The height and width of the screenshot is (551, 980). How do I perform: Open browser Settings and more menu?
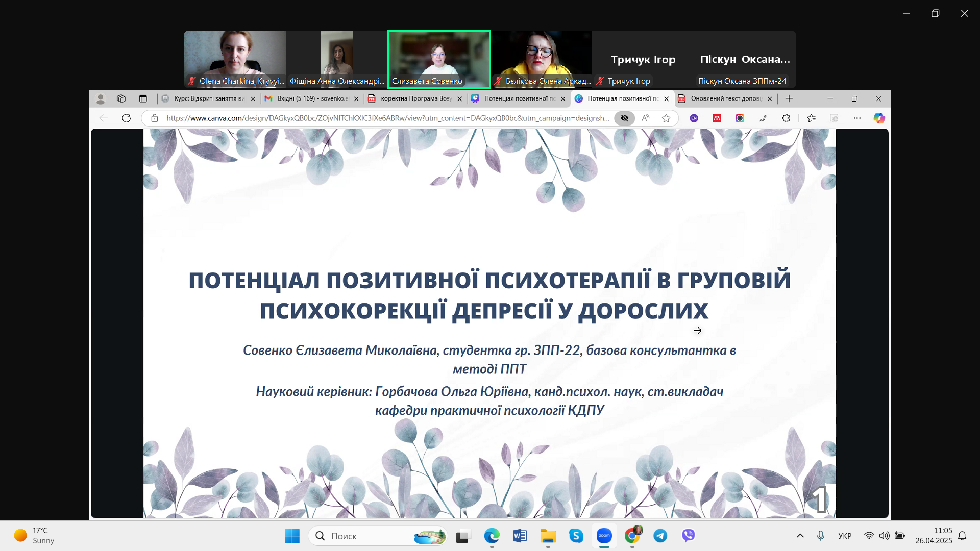tap(857, 118)
